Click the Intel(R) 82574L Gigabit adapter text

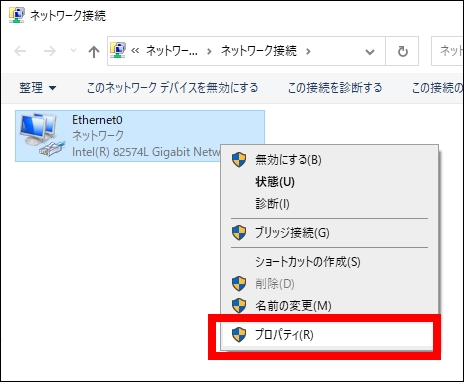[x=146, y=152]
